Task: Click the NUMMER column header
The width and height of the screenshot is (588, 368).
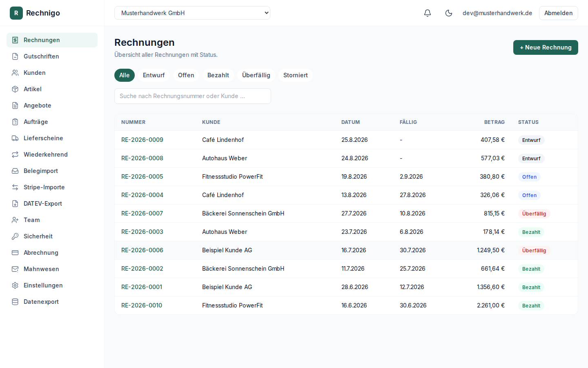Action: pyautogui.click(x=133, y=122)
